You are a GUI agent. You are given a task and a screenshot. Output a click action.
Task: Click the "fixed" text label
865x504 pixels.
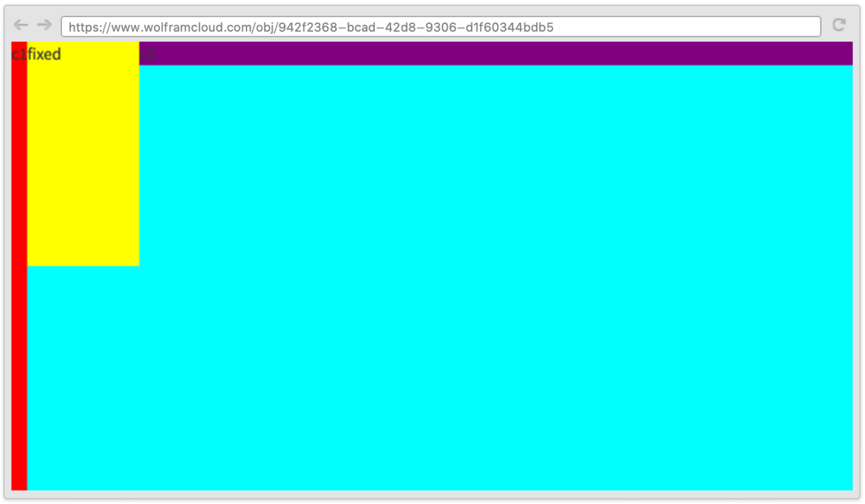[x=44, y=55]
